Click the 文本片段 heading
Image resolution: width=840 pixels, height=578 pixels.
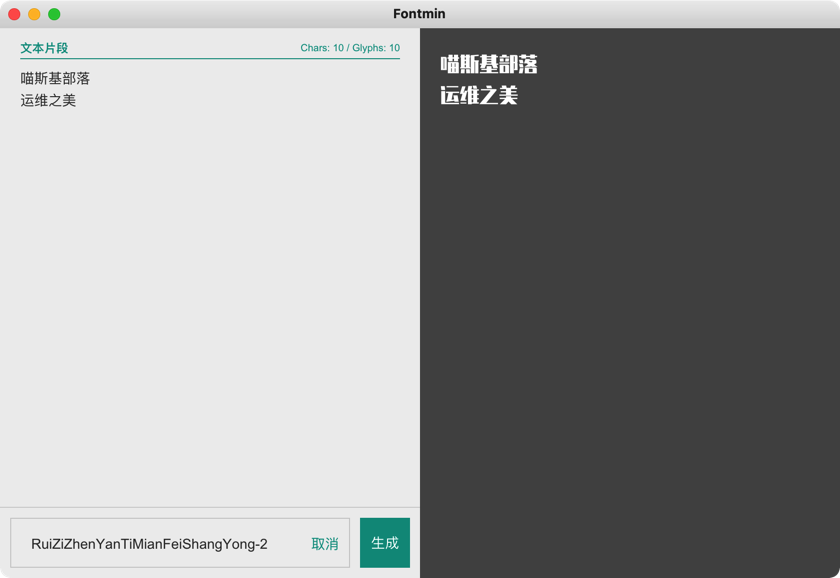click(x=44, y=48)
